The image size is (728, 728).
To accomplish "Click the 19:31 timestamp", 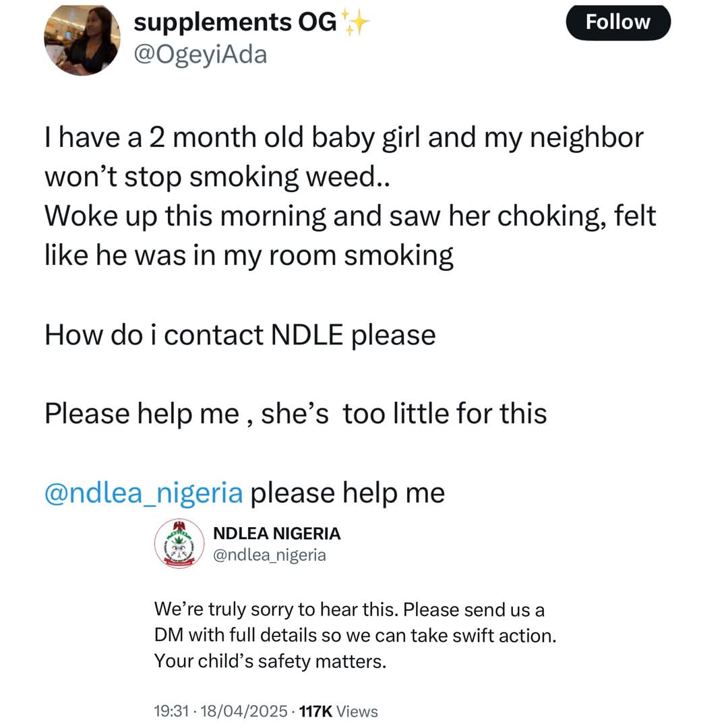I will 171,711.
